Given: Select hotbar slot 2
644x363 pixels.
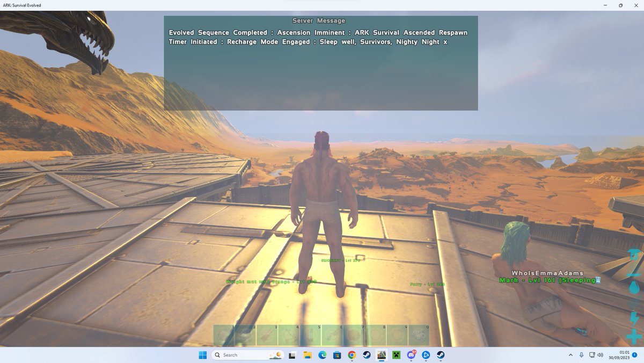Looking at the screenshot, I should [x=246, y=335].
